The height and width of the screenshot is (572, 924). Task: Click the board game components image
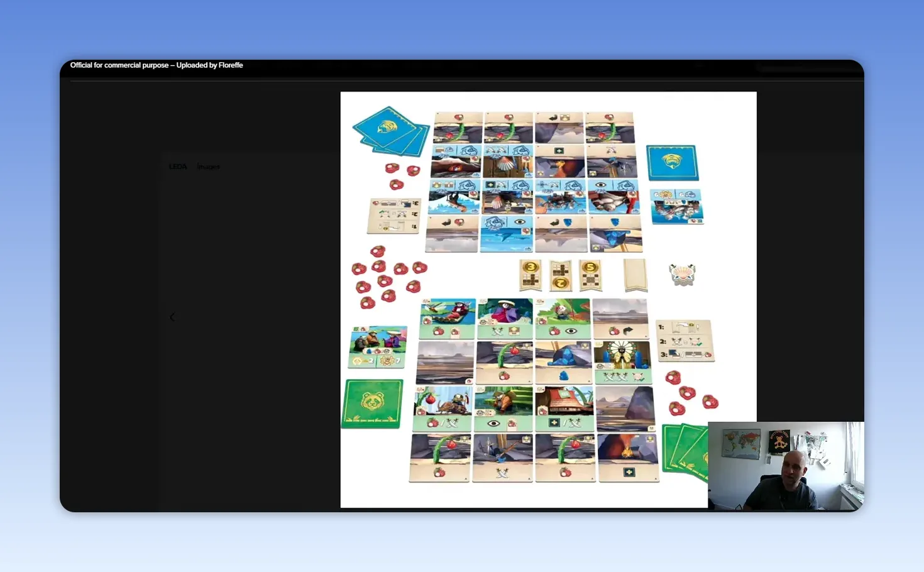pos(548,299)
